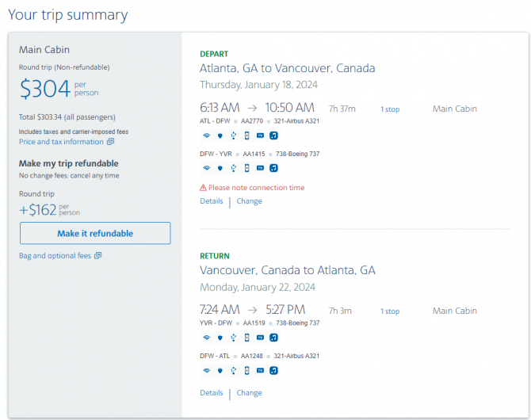This screenshot has height=420, width=531.
Task: Open Details for the return flight
Action: [x=212, y=392]
